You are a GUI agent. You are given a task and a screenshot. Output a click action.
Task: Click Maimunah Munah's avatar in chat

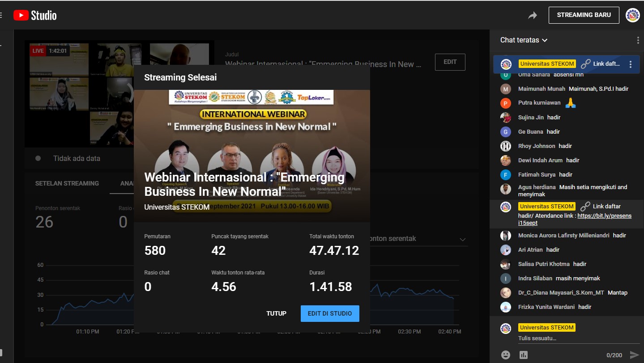(506, 89)
